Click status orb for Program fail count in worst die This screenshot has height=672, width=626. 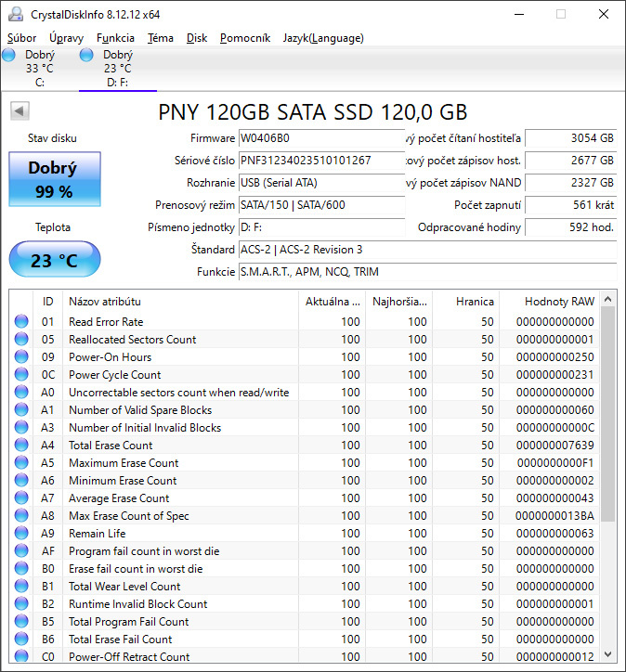21,550
